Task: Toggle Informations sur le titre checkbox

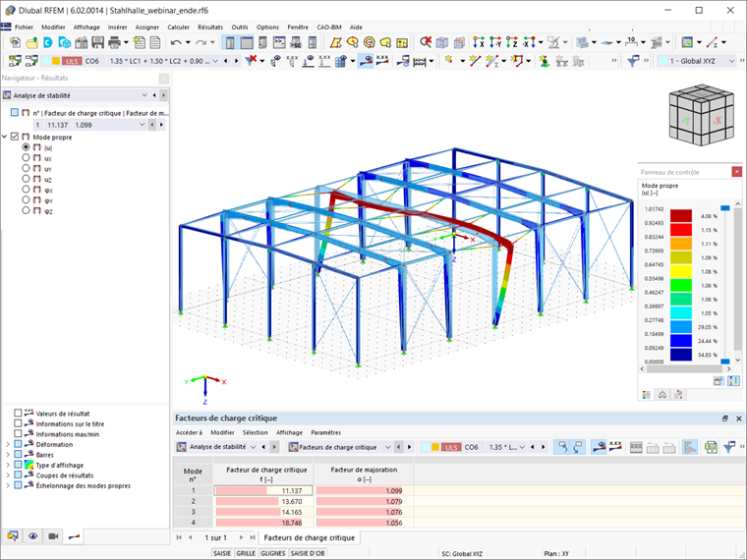Action: click(18, 423)
